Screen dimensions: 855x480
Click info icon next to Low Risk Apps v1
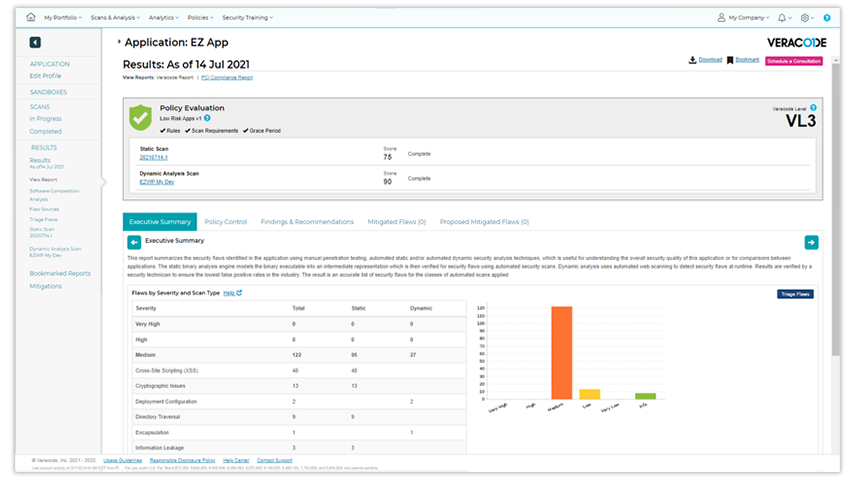click(207, 118)
